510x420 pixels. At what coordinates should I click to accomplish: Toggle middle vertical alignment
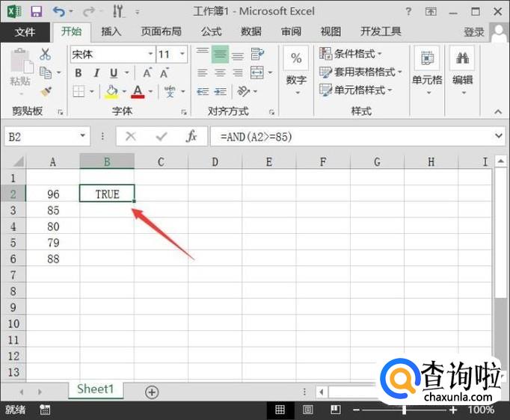pos(220,54)
